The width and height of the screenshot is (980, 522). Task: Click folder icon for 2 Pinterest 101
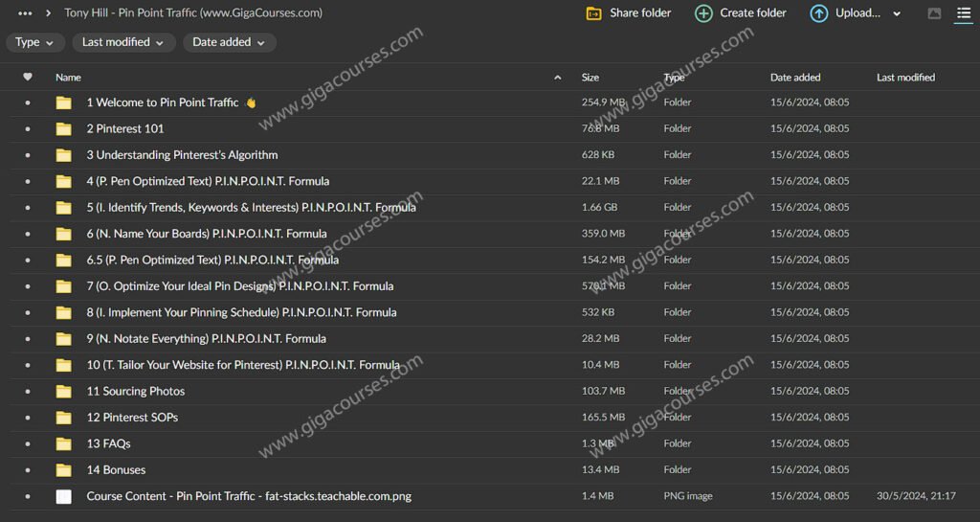[x=64, y=128]
